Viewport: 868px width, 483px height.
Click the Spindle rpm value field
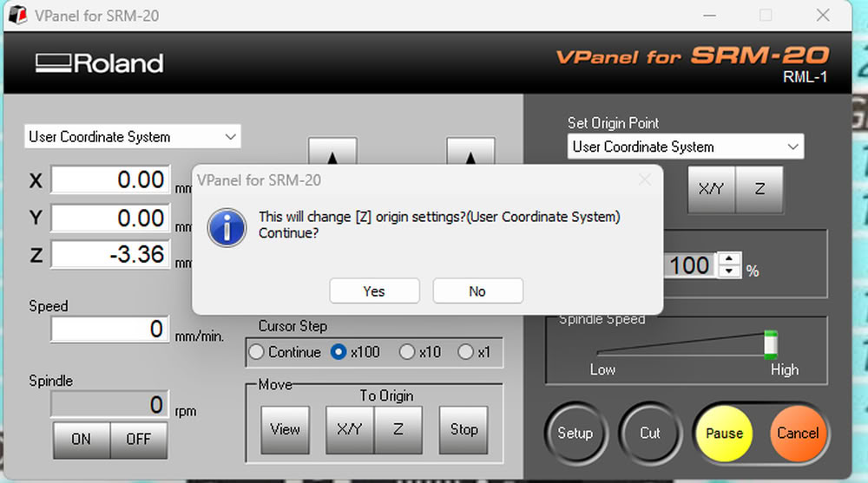point(109,404)
